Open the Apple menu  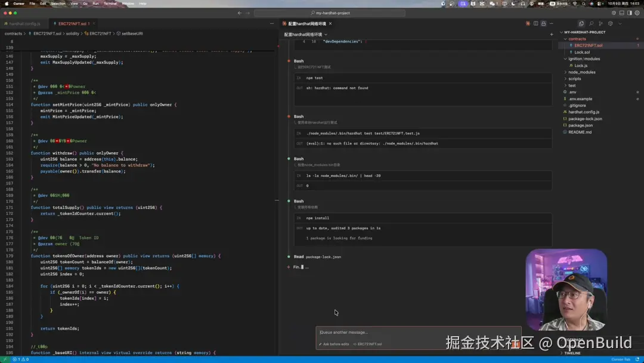pos(7,4)
